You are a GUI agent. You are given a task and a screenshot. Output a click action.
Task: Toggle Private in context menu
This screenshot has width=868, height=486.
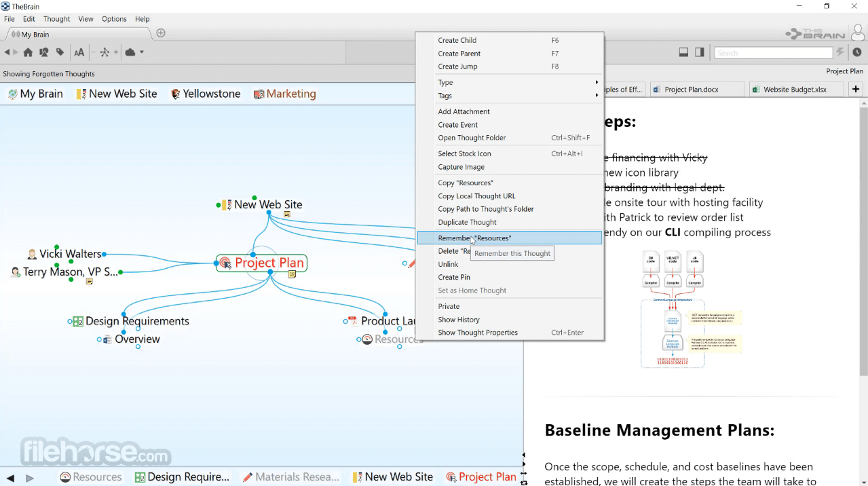pyautogui.click(x=510, y=307)
